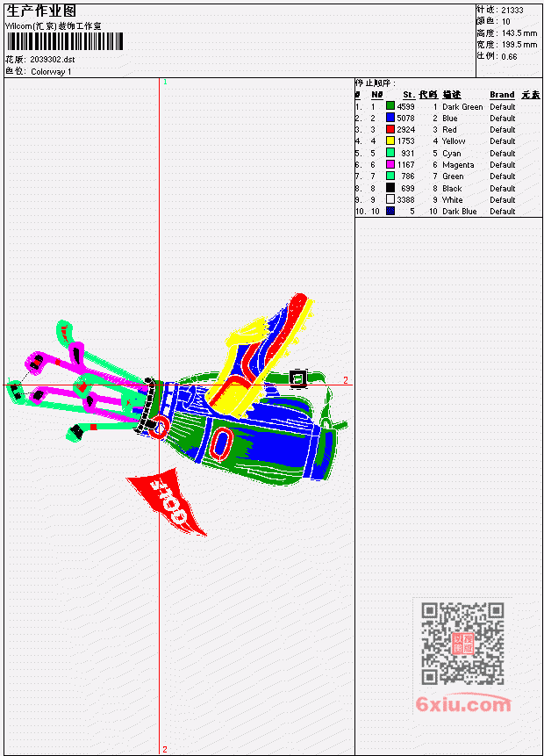Click 'Default' brand in the White row
544x756 pixels.
503,200
